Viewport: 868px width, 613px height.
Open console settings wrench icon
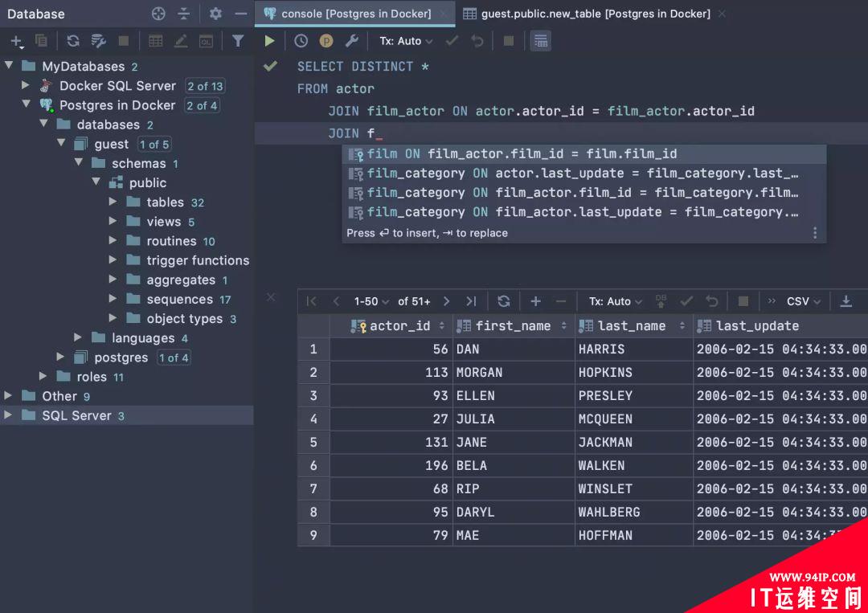(x=351, y=41)
